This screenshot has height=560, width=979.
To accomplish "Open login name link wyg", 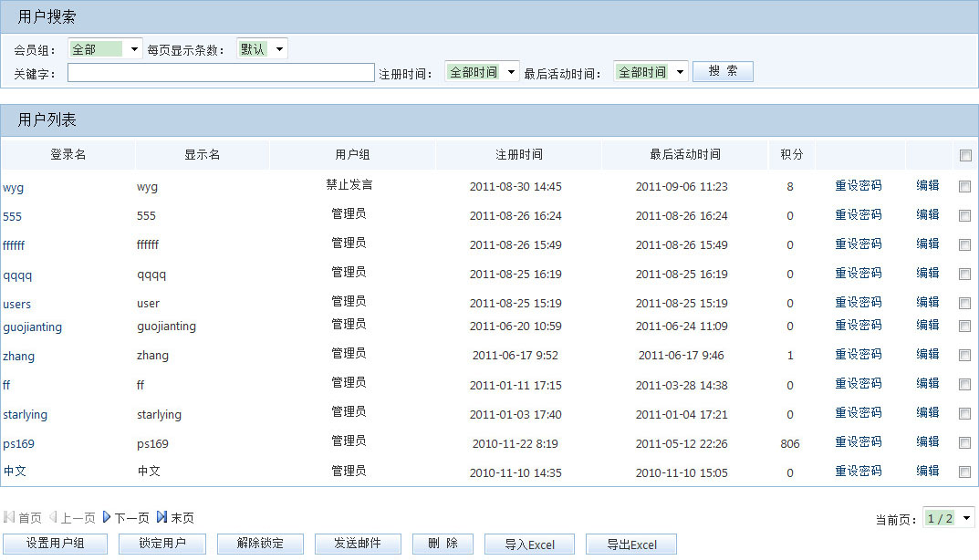I will click(x=13, y=187).
